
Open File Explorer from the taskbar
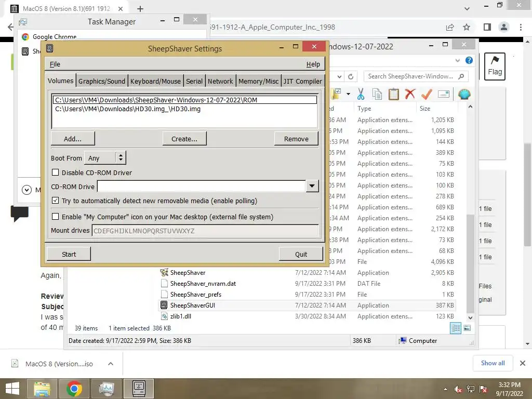(42, 389)
